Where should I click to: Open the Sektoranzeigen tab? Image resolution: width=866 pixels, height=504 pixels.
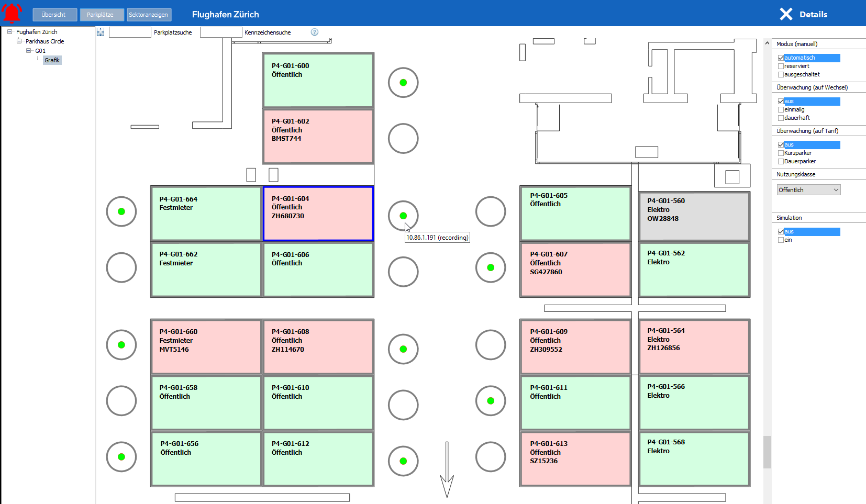tap(149, 15)
